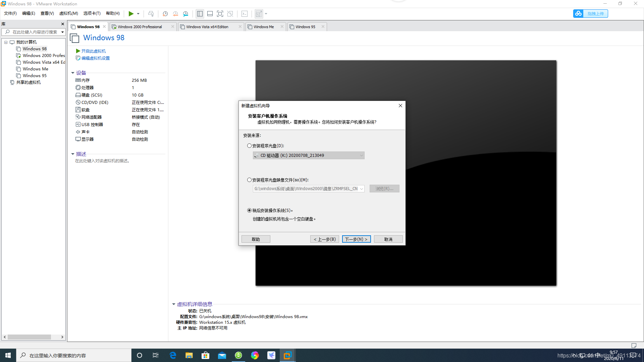This screenshot has width=644, height=362.
Task: Click the library horizontal scrollbar
Action: click(30, 337)
